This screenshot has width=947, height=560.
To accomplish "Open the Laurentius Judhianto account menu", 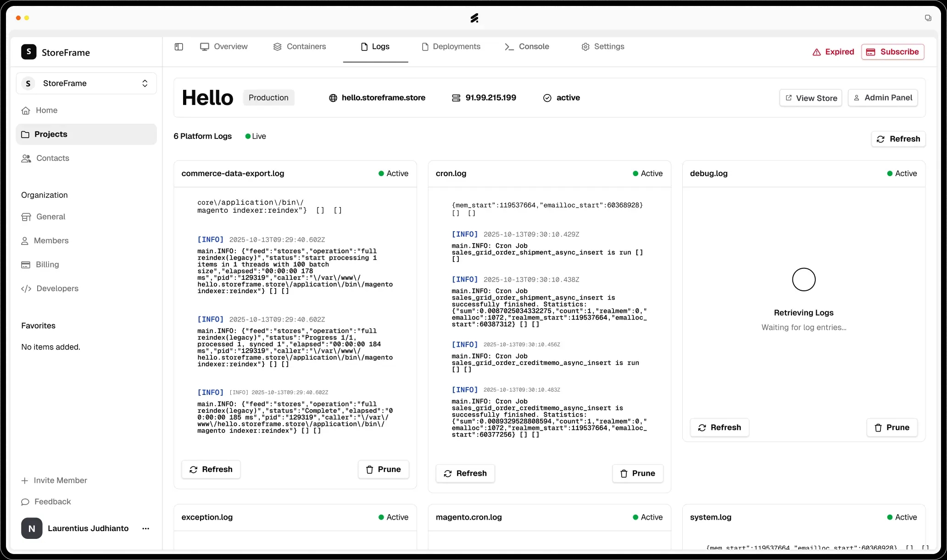I will (x=87, y=528).
